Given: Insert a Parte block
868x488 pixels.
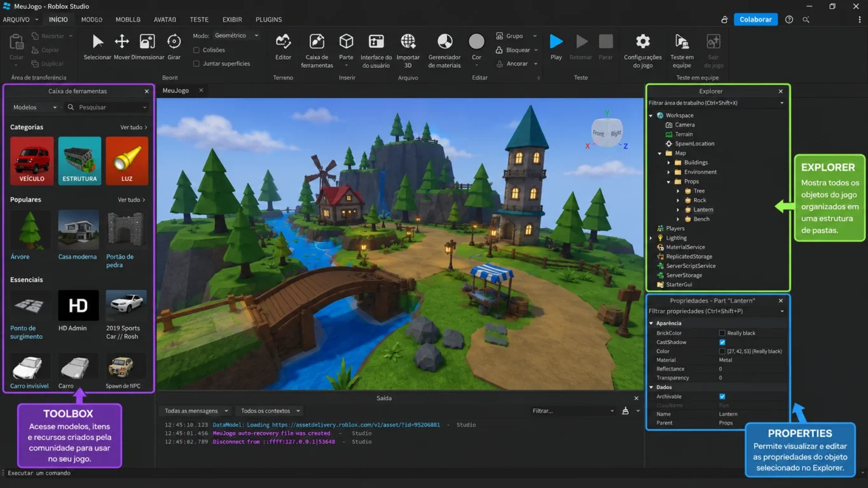Looking at the screenshot, I should 346,50.
